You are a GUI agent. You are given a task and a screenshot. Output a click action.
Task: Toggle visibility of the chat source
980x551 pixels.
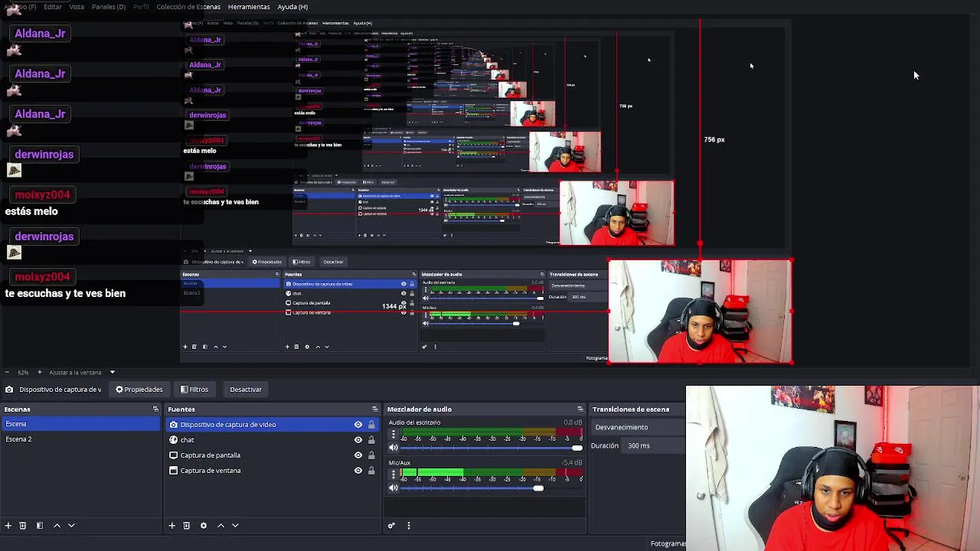[358, 440]
